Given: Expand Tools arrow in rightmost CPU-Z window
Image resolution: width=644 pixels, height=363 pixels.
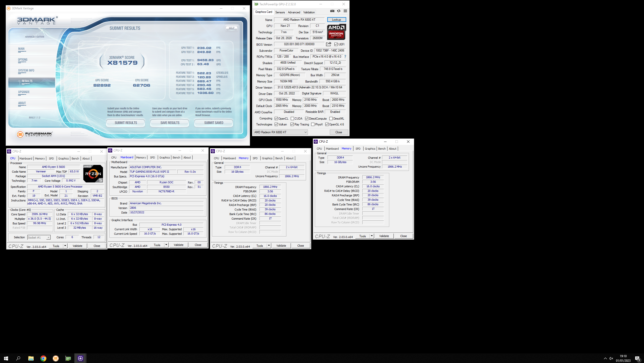Looking at the screenshot, I should tap(372, 236).
